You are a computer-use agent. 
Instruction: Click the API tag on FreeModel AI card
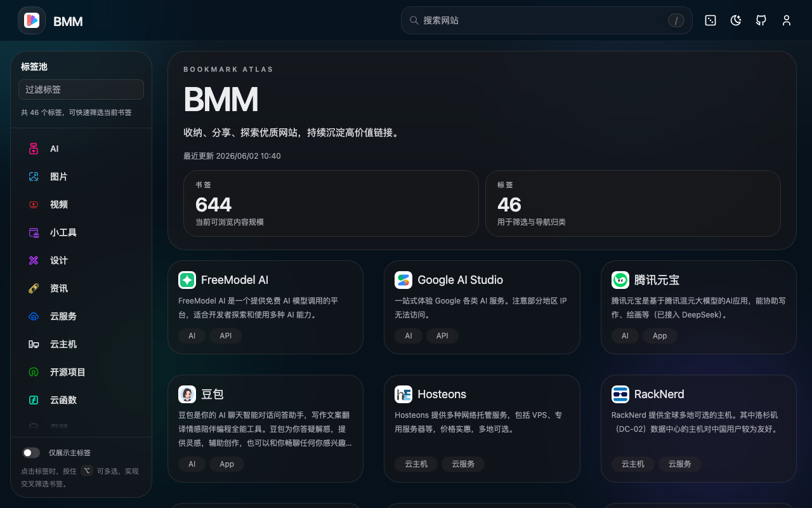coord(226,336)
